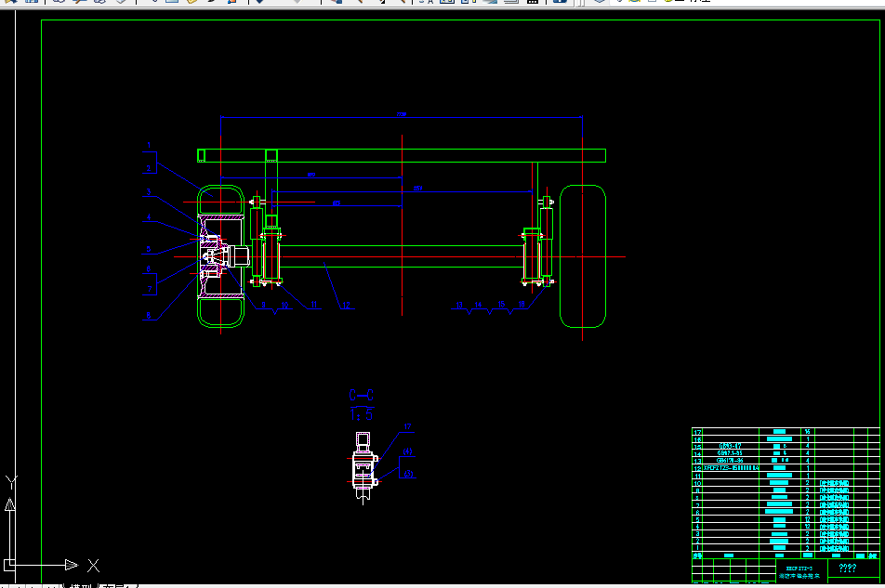Viewport: 885px width, 588px height.
Task: Select the axle tube between the wheels
Action: coord(402,256)
